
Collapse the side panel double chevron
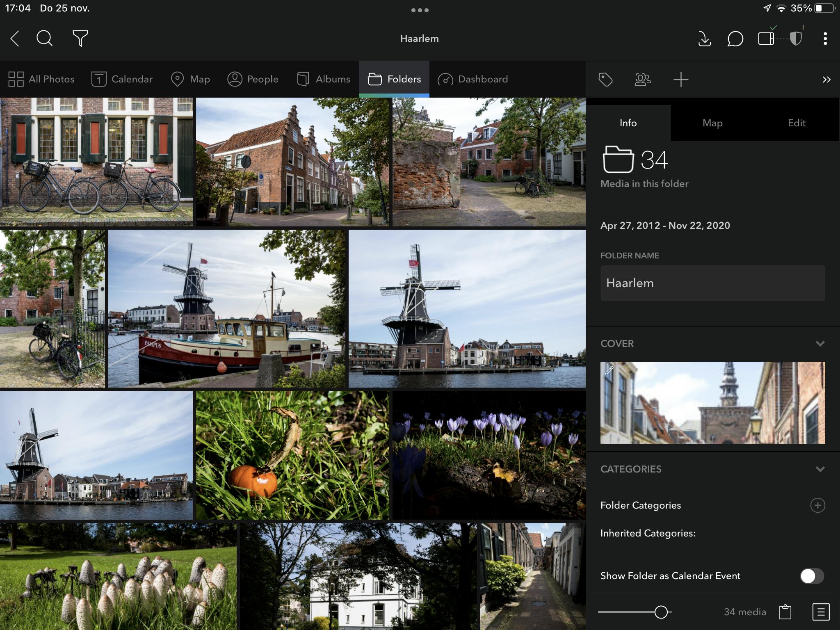click(826, 80)
